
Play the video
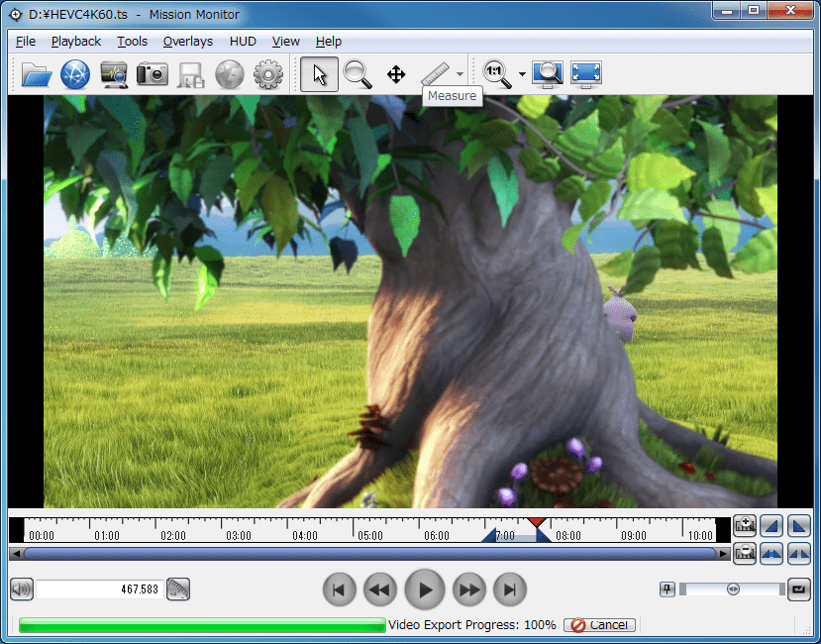[x=425, y=590]
